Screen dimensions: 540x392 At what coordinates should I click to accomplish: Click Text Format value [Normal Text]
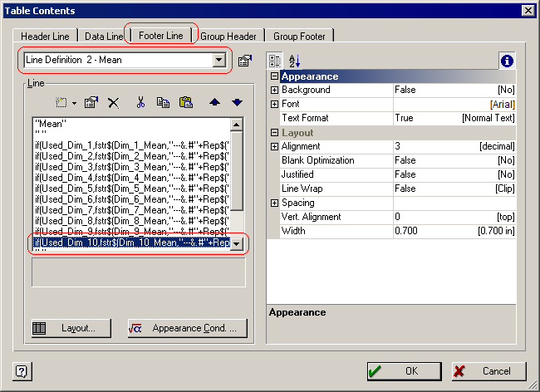click(454, 118)
